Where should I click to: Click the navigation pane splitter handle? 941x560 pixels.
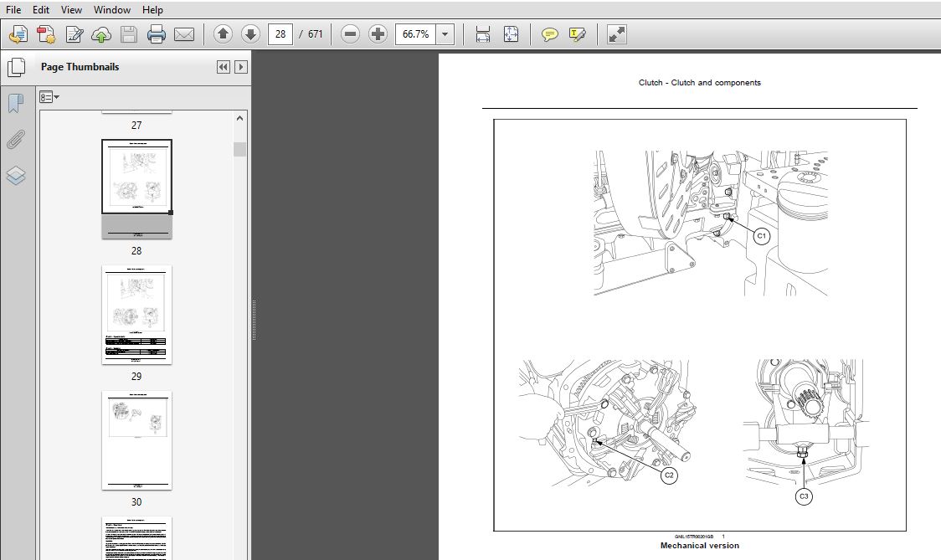pyautogui.click(x=255, y=320)
